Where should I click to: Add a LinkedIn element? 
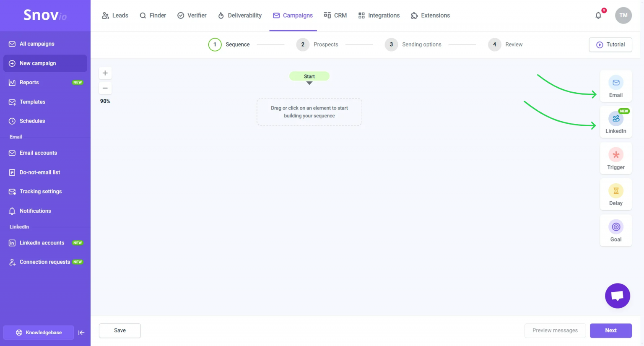click(616, 122)
